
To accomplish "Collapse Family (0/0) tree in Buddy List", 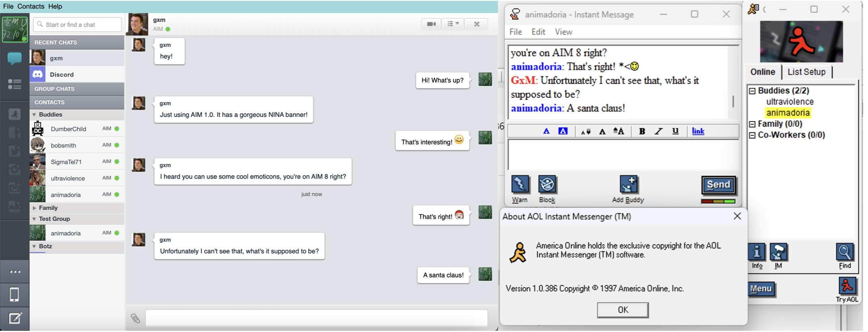I will [x=752, y=124].
